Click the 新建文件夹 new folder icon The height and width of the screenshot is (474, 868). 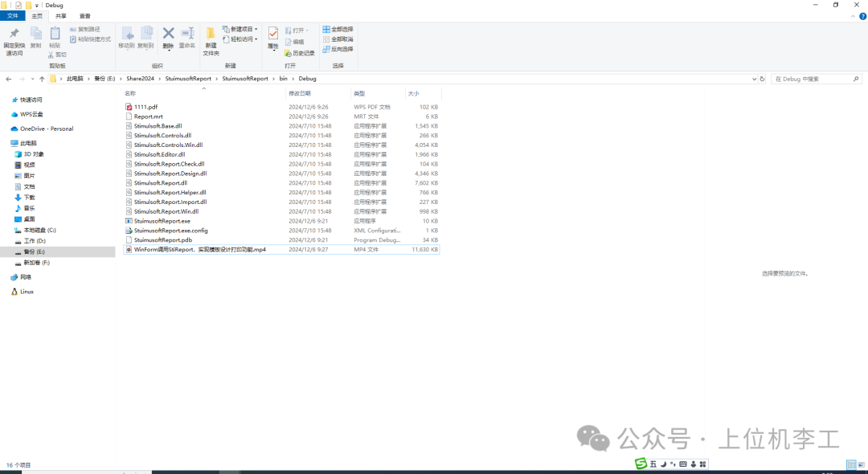pyautogui.click(x=211, y=35)
